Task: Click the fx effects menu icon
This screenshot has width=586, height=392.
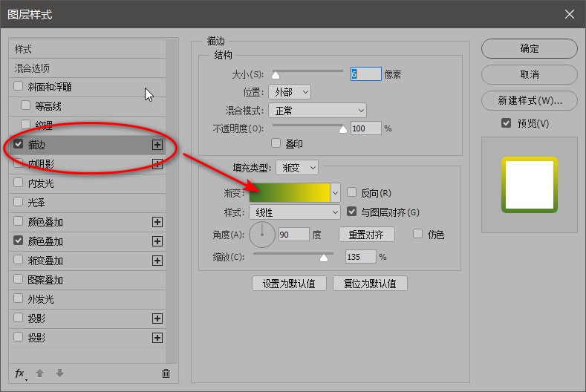Action: pos(20,373)
